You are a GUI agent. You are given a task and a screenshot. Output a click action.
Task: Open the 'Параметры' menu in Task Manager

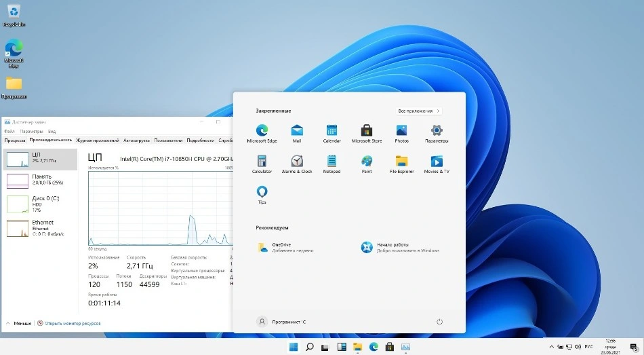point(31,132)
